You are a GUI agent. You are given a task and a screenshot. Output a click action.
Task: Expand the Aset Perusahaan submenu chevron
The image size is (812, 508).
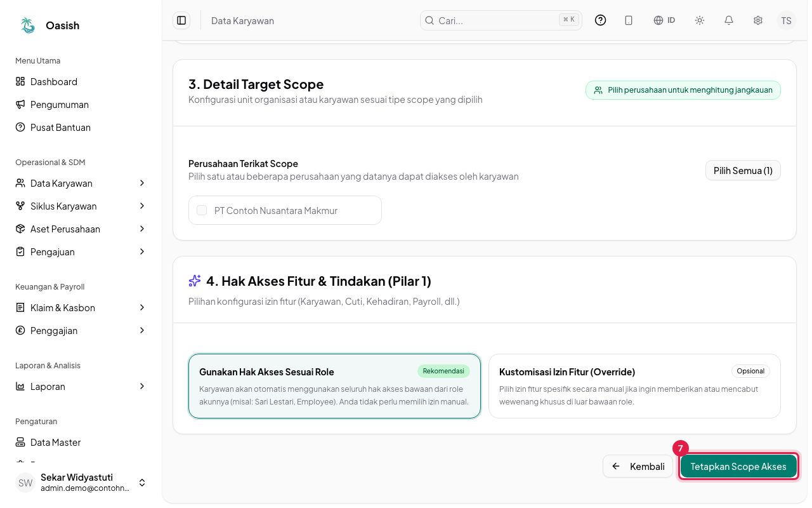(x=142, y=229)
